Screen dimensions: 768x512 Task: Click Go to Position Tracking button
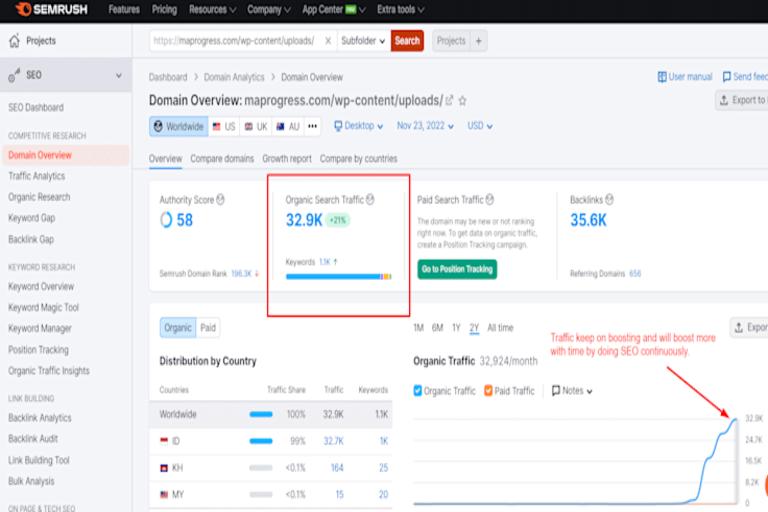457,269
